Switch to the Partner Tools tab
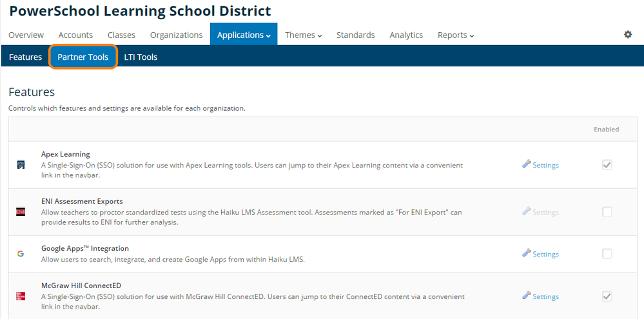Image resolution: width=644 pixels, height=319 pixels. [83, 57]
